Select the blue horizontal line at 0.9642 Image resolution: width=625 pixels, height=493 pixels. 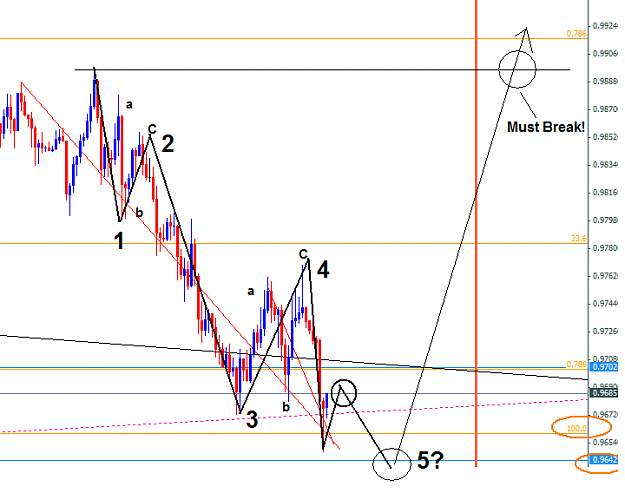coord(294,461)
